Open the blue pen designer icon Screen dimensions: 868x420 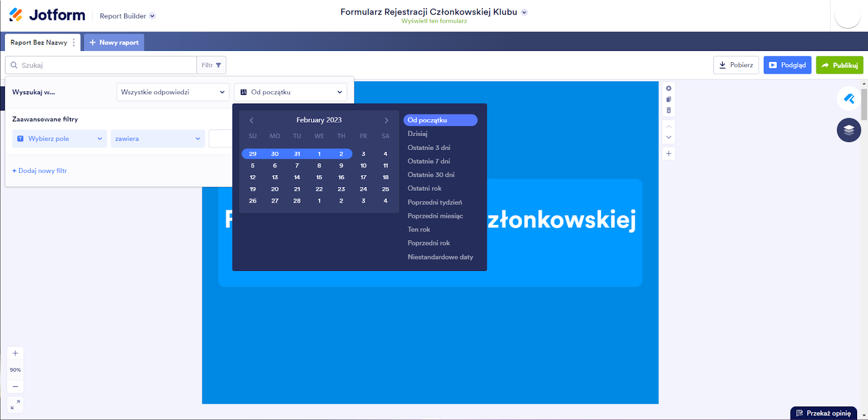[x=849, y=99]
